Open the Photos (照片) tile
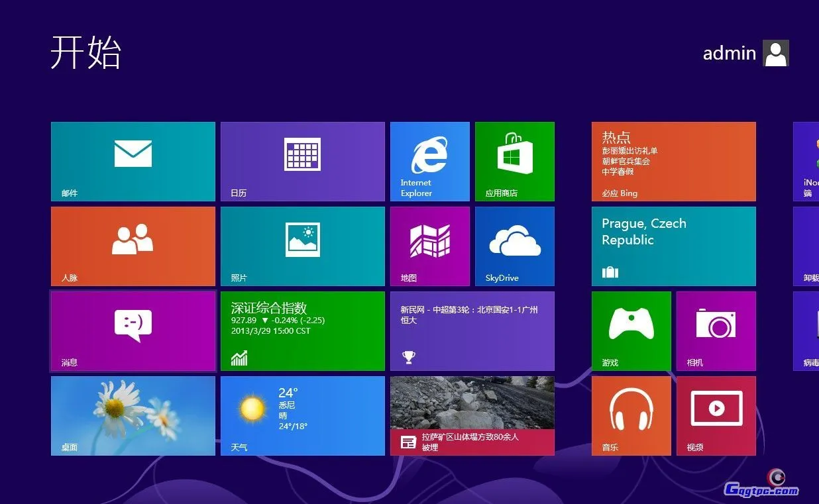819x504 pixels. coord(302,246)
